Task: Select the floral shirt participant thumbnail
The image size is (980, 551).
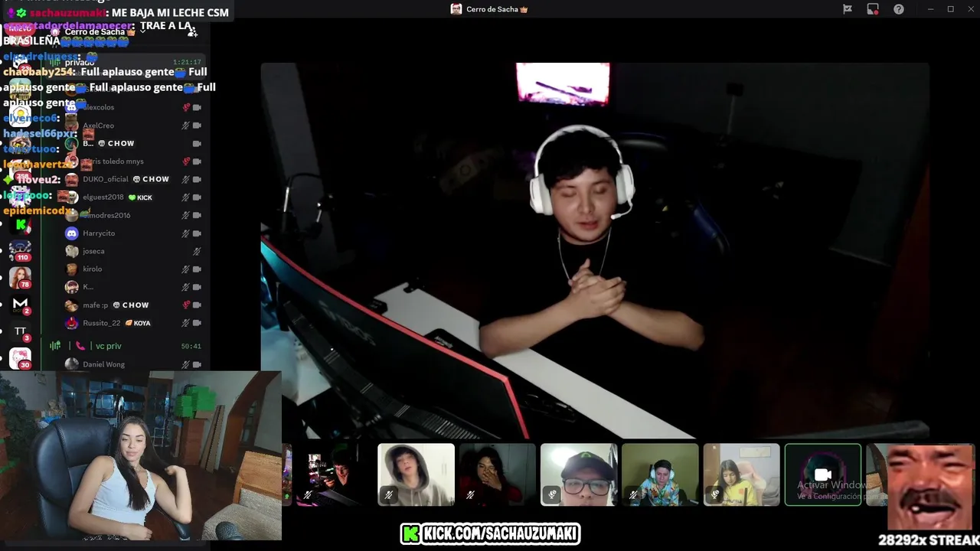Action: [660, 474]
